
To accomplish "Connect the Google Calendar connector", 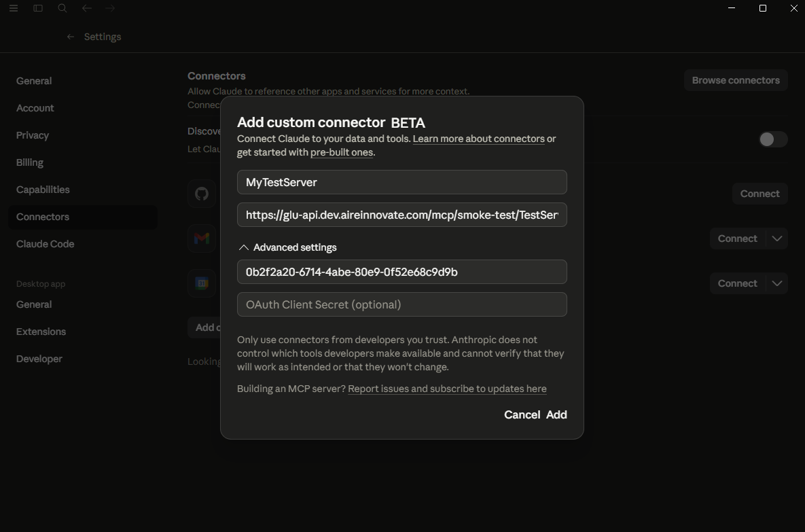I will tap(737, 283).
